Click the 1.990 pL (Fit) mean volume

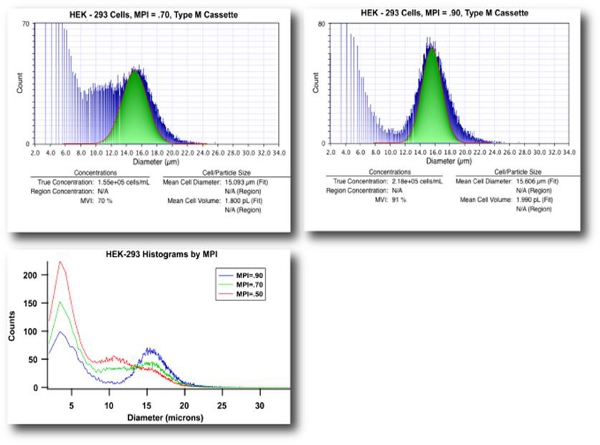point(535,199)
